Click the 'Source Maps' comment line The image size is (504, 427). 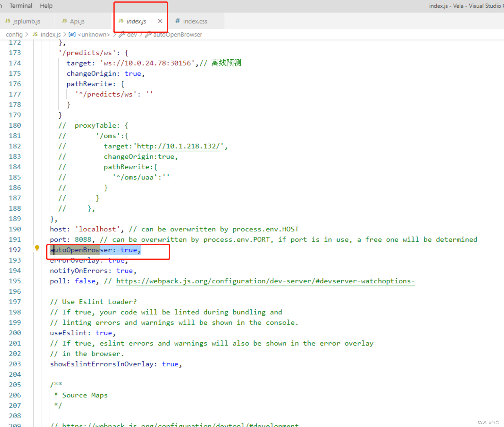pos(81,395)
